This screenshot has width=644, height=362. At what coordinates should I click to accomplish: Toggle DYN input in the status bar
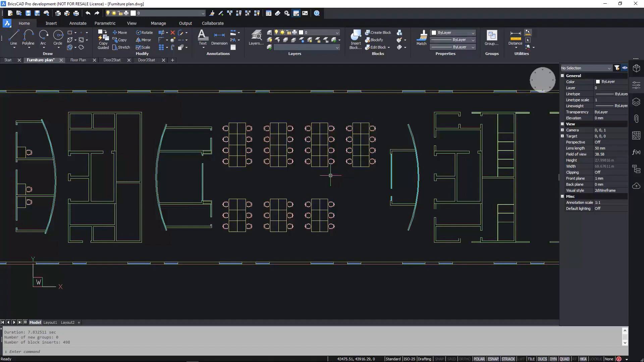pos(553,359)
